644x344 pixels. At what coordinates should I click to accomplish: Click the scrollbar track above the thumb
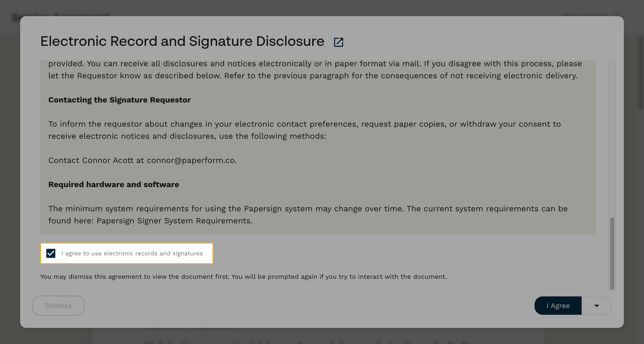(613, 138)
